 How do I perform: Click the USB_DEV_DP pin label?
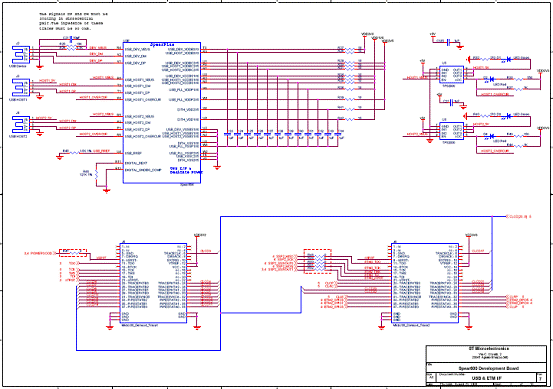(x=135, y=63)
